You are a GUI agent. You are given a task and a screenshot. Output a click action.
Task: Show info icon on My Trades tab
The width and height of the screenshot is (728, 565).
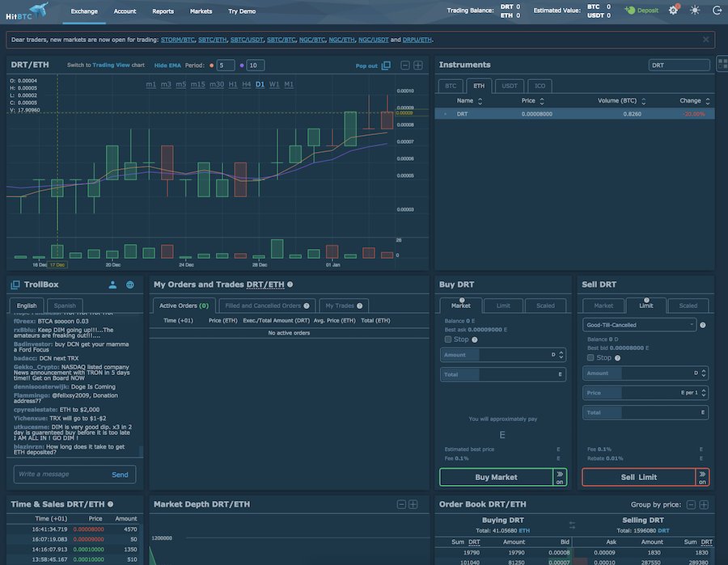tap(359, 306)
